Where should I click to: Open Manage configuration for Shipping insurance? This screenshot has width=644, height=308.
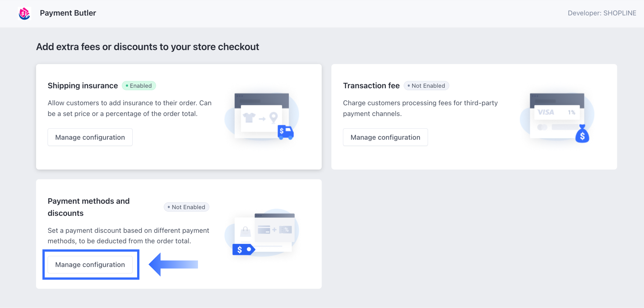pyautogui.click(x=90, y=137)
